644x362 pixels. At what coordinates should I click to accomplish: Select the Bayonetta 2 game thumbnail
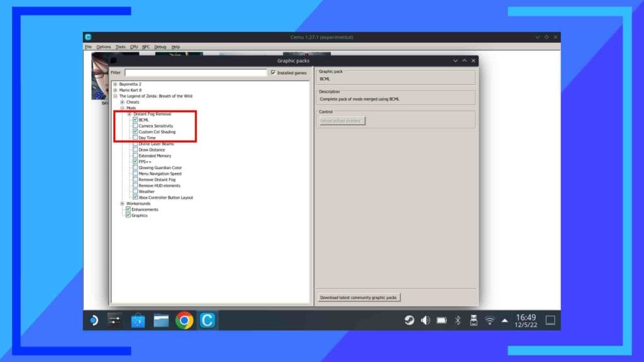(x=100, y=76)
